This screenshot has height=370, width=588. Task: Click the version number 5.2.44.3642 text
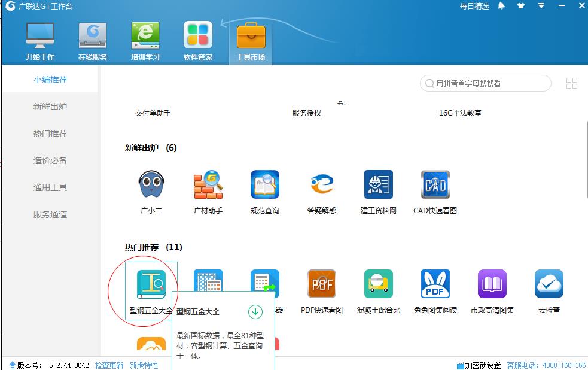coord(69,365)
